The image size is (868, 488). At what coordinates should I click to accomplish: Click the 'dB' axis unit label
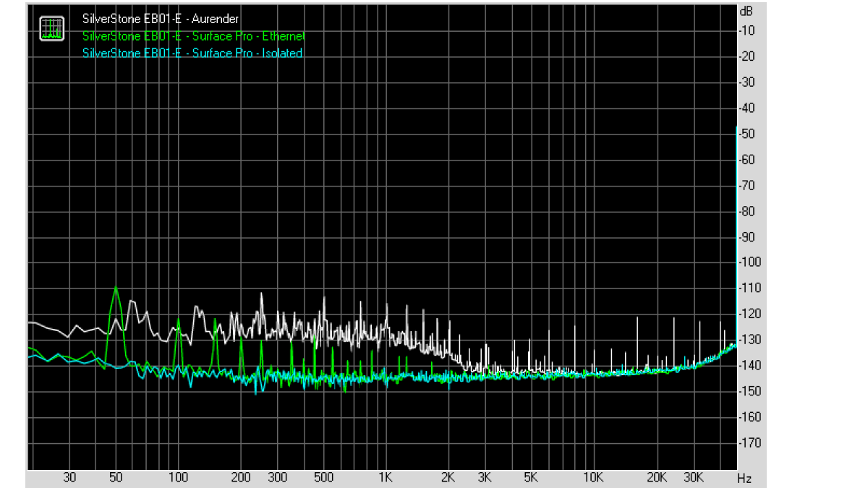(746, 12)
